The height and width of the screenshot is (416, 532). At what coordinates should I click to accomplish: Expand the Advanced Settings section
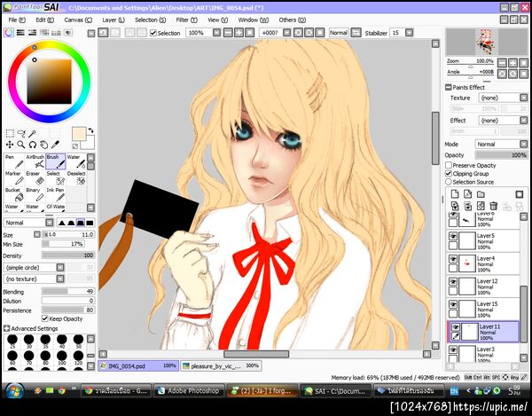(x=6, y=328)
